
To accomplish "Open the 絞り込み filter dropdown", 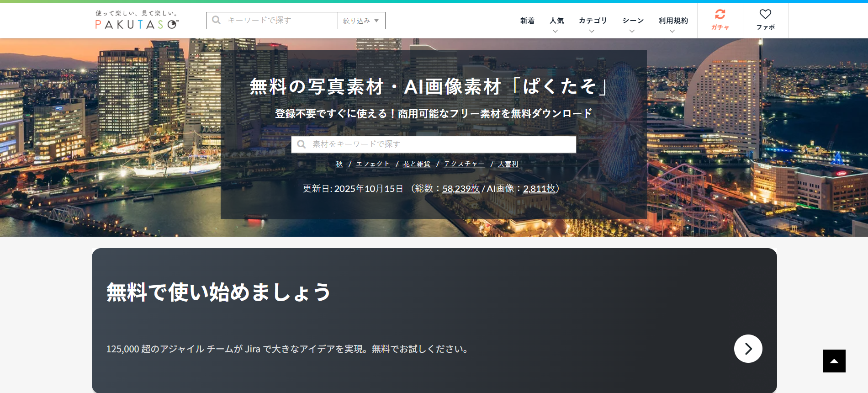I will coord(361,21).
